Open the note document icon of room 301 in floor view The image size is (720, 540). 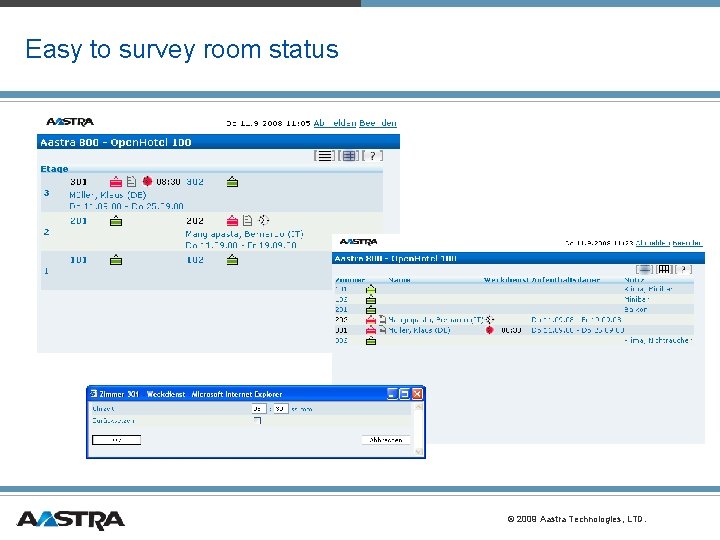tap(131, 182)
